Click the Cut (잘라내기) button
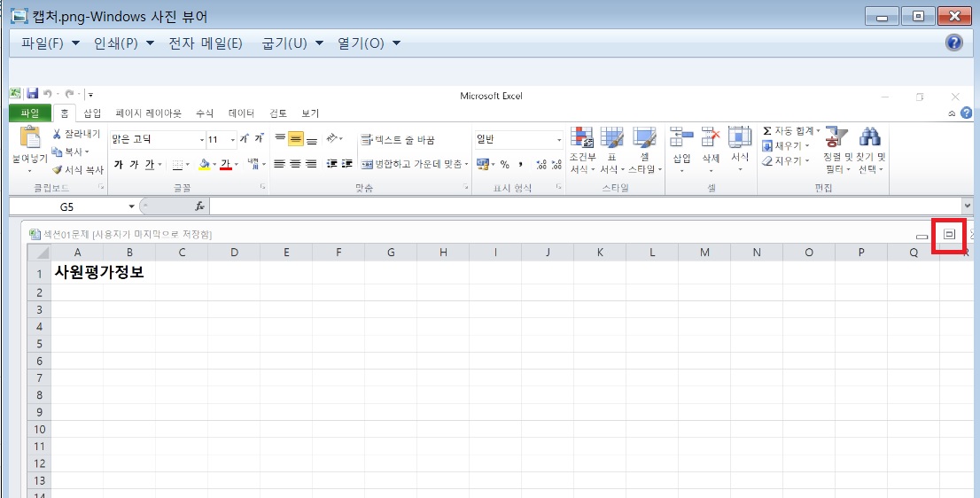Image resolution: width=980 pixels, height=498 pixels. pos(77,134)
